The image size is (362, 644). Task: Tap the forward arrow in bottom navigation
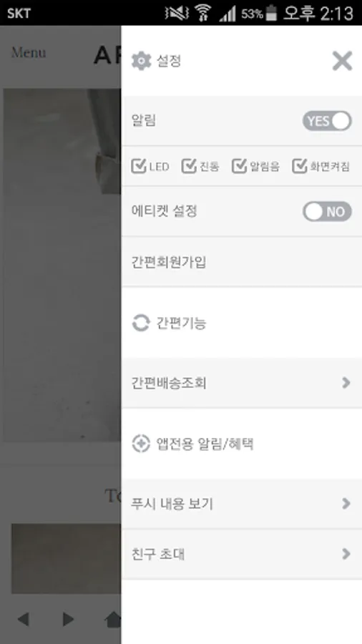tap(68, 619)
